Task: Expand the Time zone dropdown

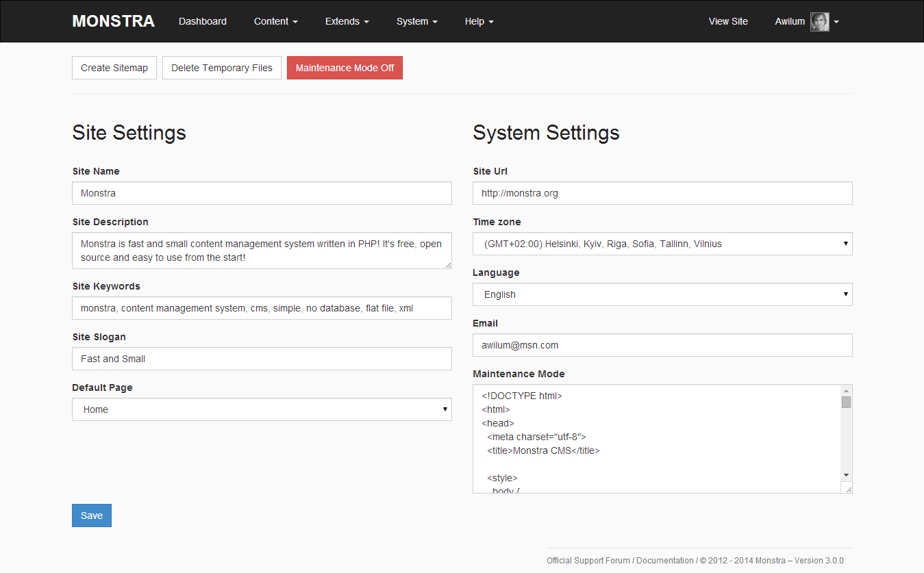Action: pos(662,244)
